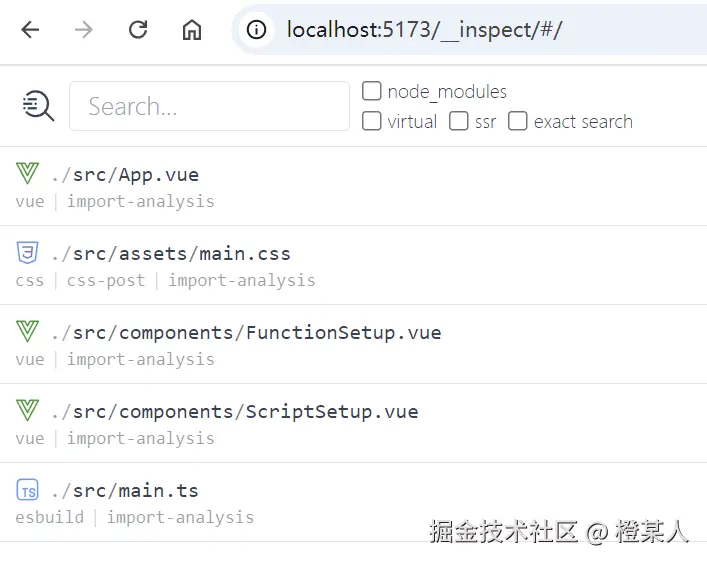Check the ssr option
Viewport: 707px width, 563px height.
(459, 121)
